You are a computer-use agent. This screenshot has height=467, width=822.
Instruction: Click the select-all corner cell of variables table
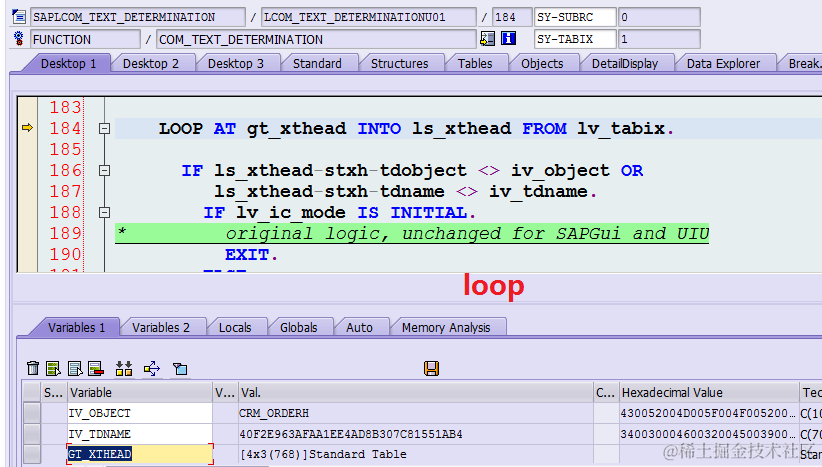32,393
